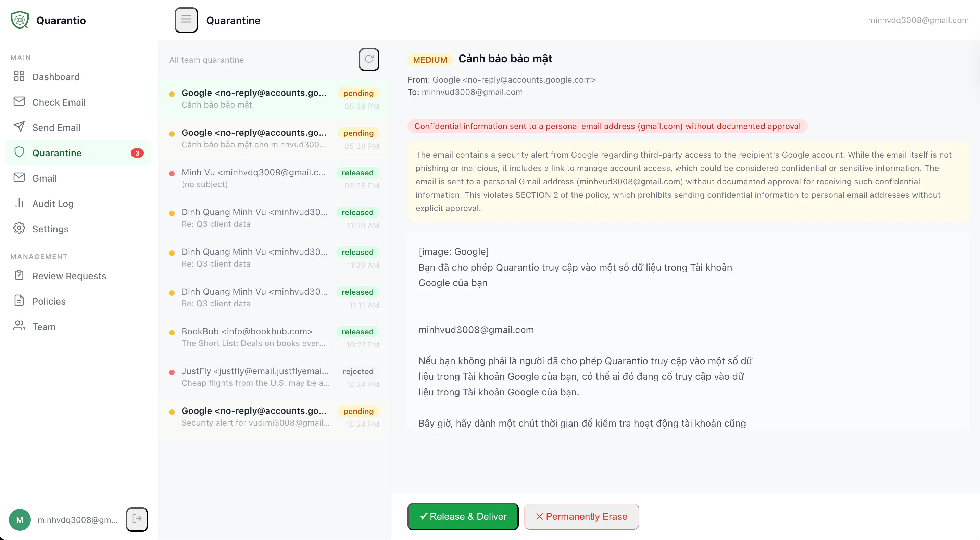Image resolution: width=980 pixels, height=540 pixels.
Task: Click the released badge on Minh Vu email
Action: 357,173
